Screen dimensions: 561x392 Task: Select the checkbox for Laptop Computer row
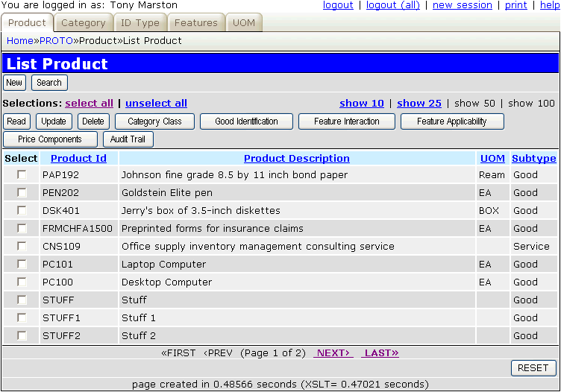pyautogui.click(x=22, y=264)
